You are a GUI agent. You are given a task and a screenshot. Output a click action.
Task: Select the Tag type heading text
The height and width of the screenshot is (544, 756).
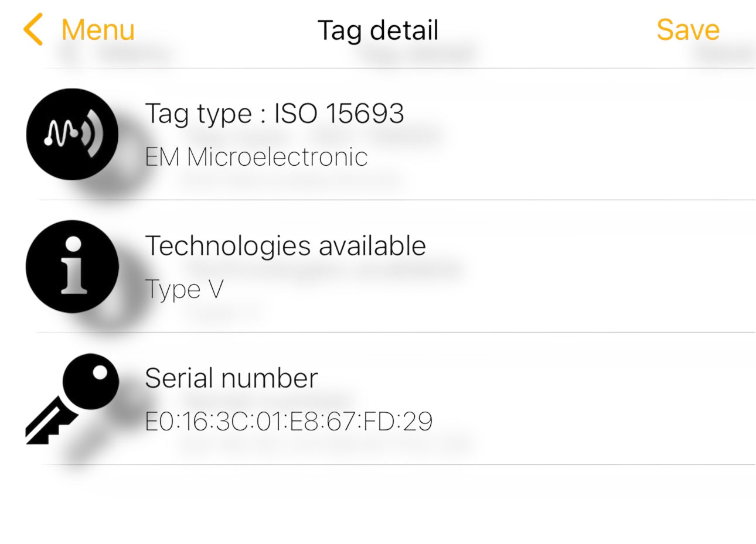tap(198, 114)
